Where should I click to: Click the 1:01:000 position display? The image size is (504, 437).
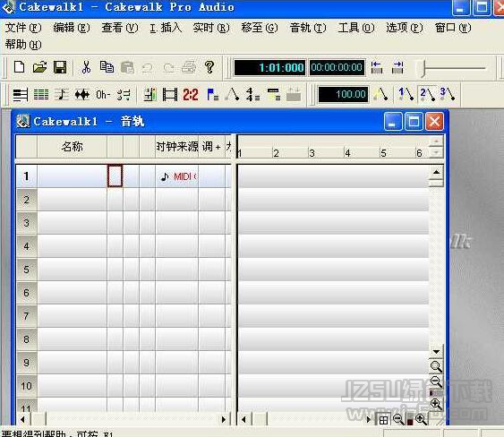(x=269, y=67)
